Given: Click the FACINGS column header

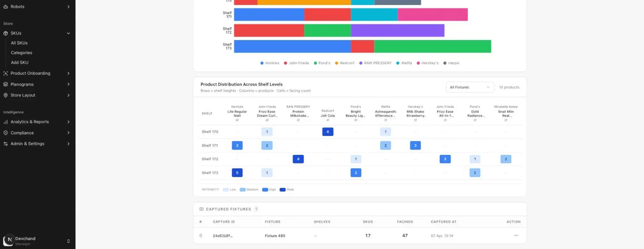Looking at the screenshot, I should (405, 222).
